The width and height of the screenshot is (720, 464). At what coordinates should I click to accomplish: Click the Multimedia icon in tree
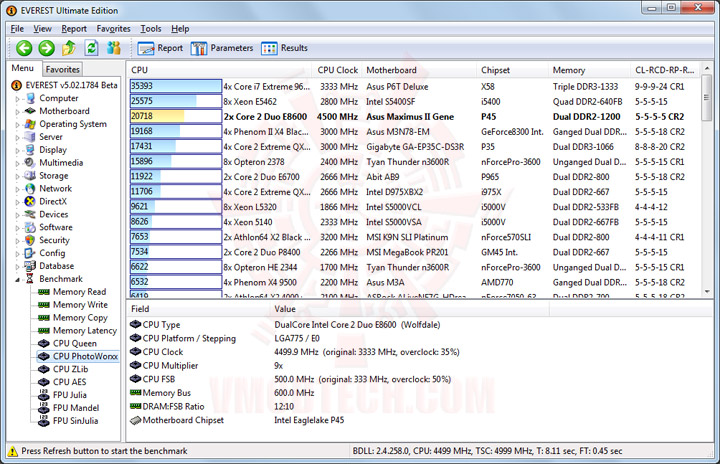click(x=30, y=163)
